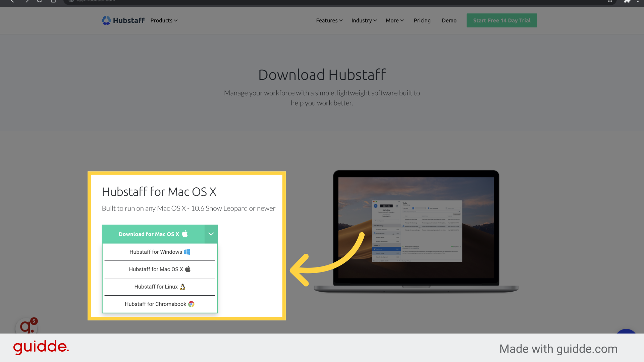Click the browser extensions puzzle icon

627,1
